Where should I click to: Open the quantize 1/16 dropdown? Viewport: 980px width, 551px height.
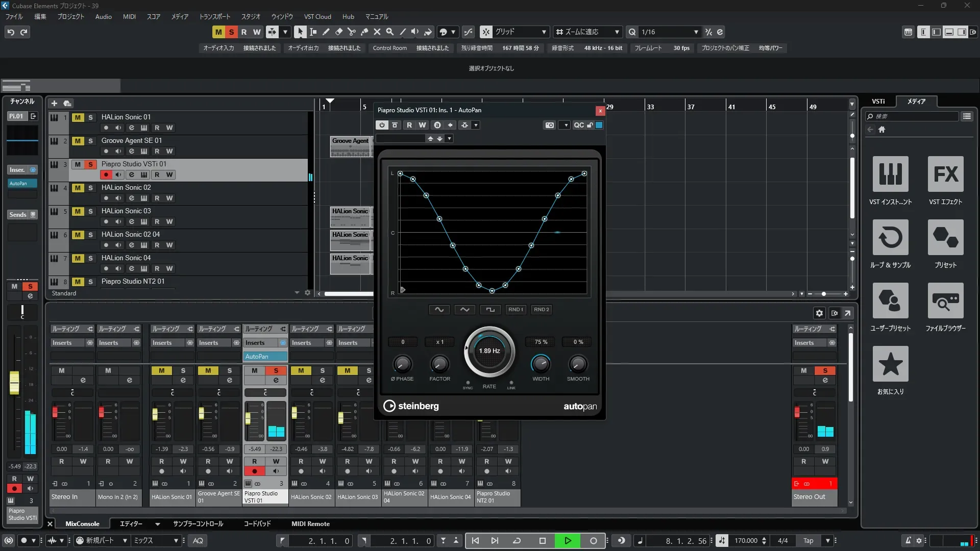point(696,32)
